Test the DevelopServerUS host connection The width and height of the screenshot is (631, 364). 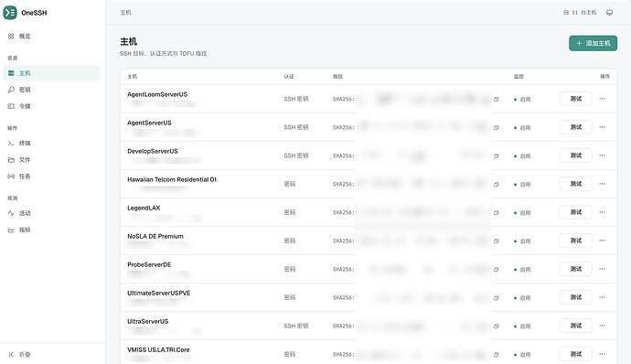[x=575, y=155]
